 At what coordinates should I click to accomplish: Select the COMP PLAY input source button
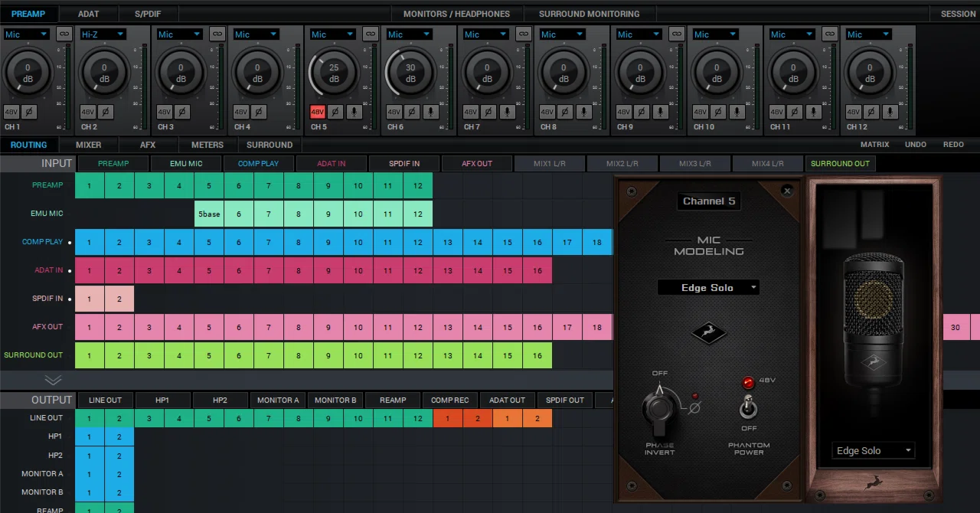click(x=258, y=163)
